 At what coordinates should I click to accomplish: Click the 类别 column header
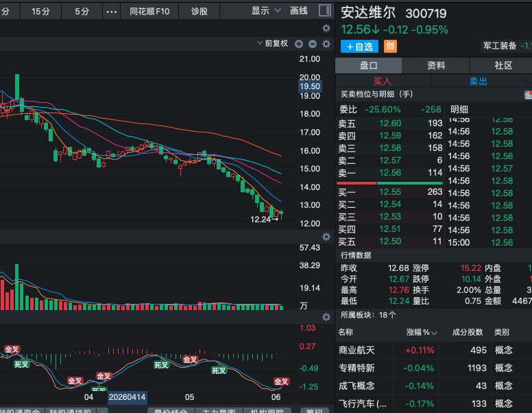501,332
